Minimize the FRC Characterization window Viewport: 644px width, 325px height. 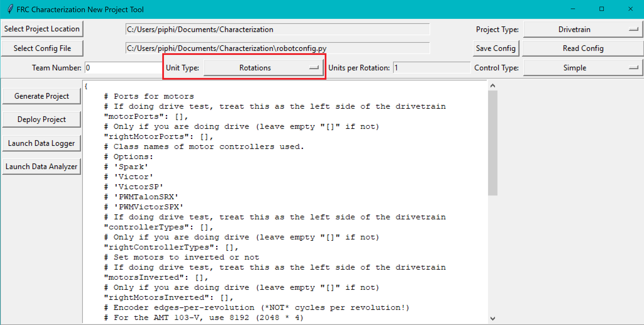click(x=573, y=9)
